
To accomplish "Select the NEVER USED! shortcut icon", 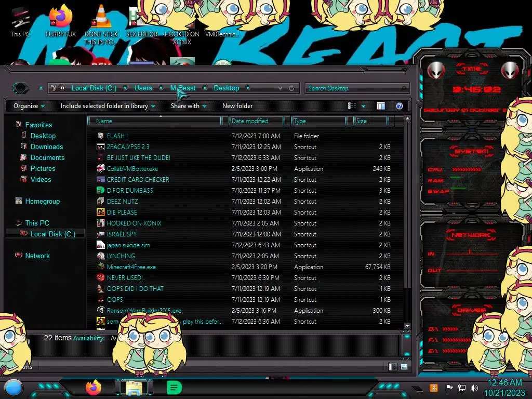I will pyautogui.click(x=100, y=277).
